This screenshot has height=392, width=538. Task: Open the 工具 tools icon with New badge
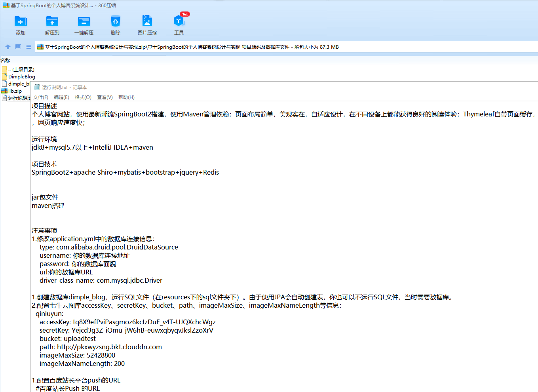point(179,21)
